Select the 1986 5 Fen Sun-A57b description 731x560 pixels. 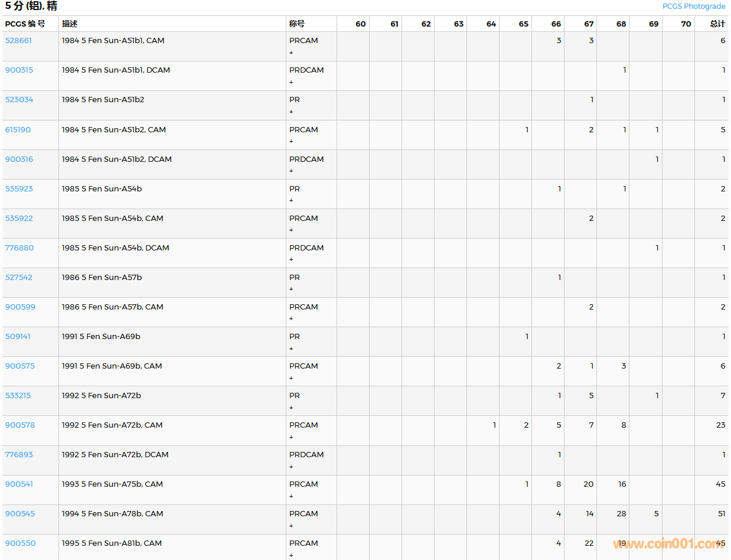coord(102,278)
